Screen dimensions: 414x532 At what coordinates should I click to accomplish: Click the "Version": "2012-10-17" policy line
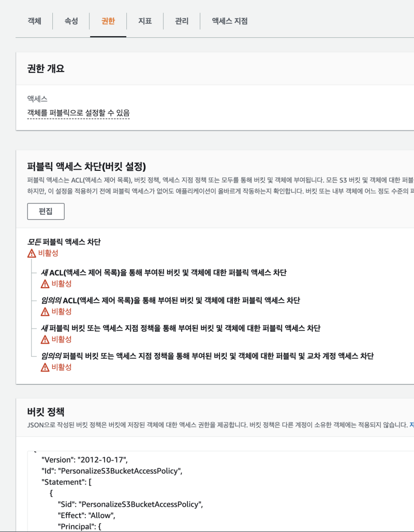pos(84,459)
